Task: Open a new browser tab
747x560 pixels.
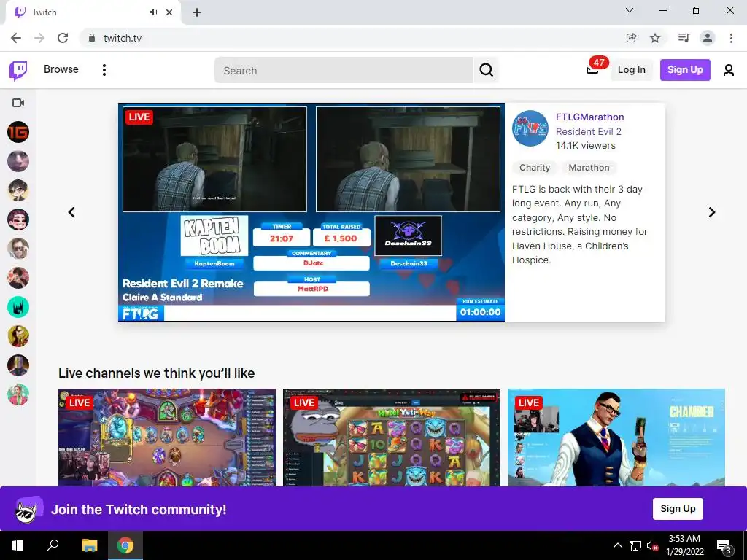Action: [197, 12]
